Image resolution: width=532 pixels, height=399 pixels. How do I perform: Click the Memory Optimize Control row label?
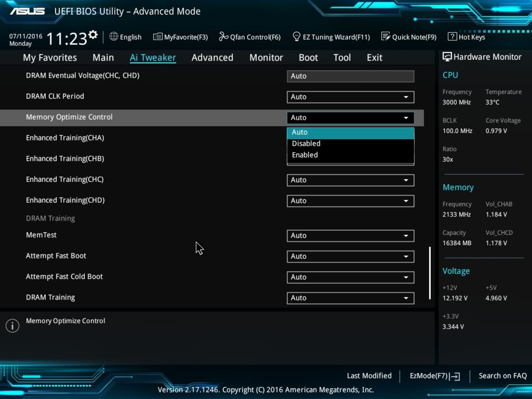click(x=69, y=117)
